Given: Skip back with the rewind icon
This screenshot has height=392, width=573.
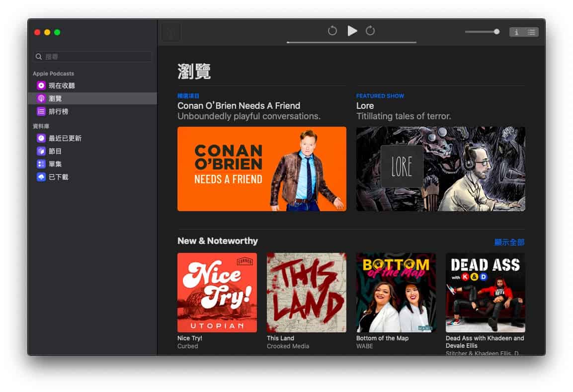Looking at the screenshot, I should click(x=332, y=31).
